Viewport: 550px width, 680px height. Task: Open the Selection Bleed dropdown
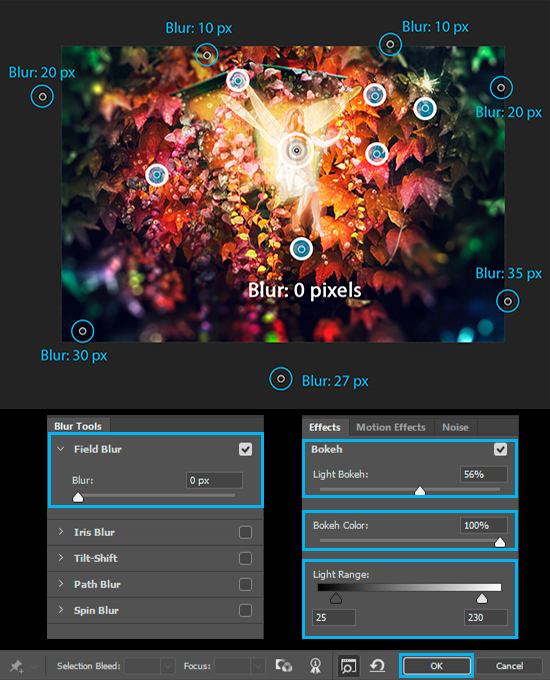click(x=167, y=666)
